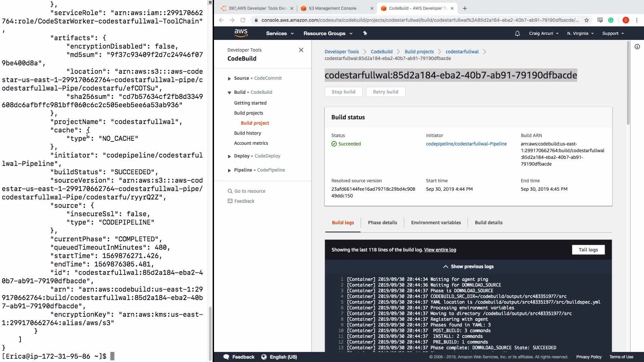Click the Go to resource search icon
The image size is (644, 362).
(x=230, y=191)
